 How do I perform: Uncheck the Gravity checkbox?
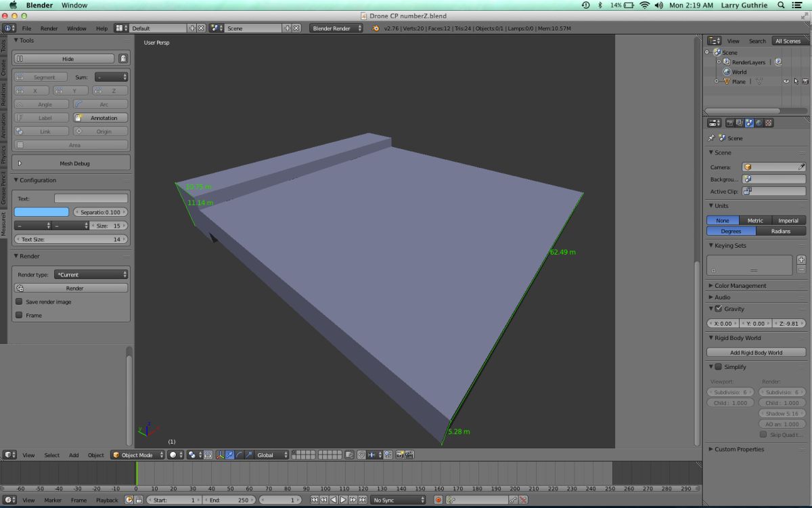719,309
